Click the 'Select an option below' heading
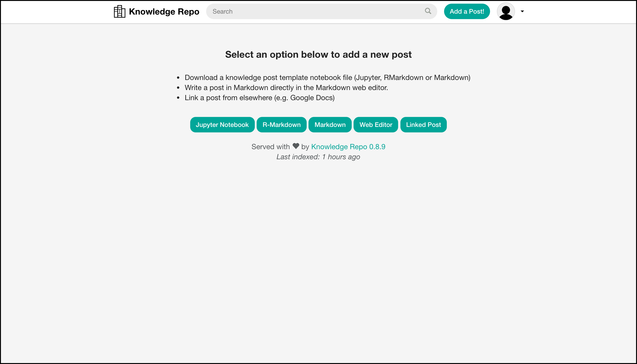 click(318, 54)
